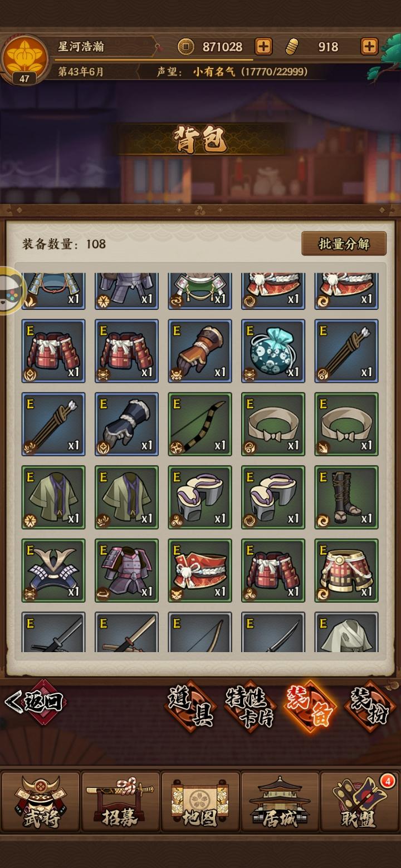Switch to the 道具 items tab
This screenshot has height=868, width=401.
pos(190,706)
